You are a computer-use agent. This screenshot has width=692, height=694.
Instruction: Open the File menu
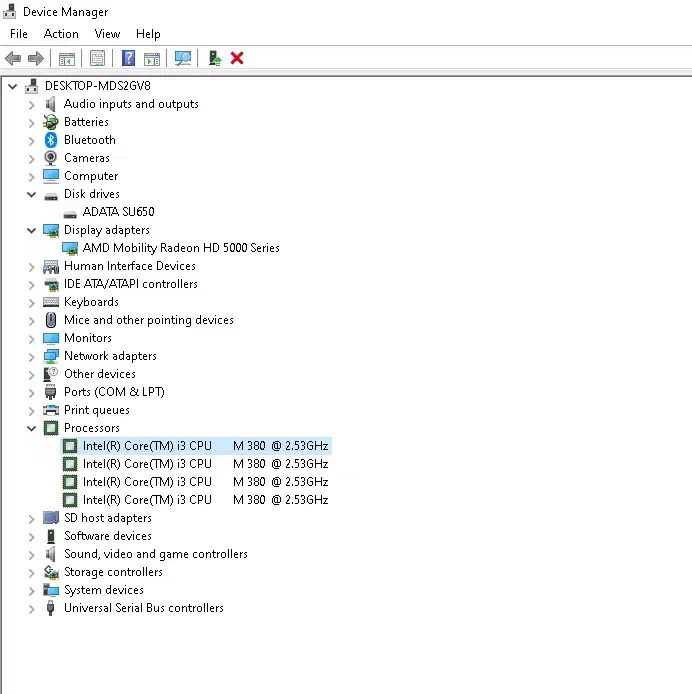19,34
